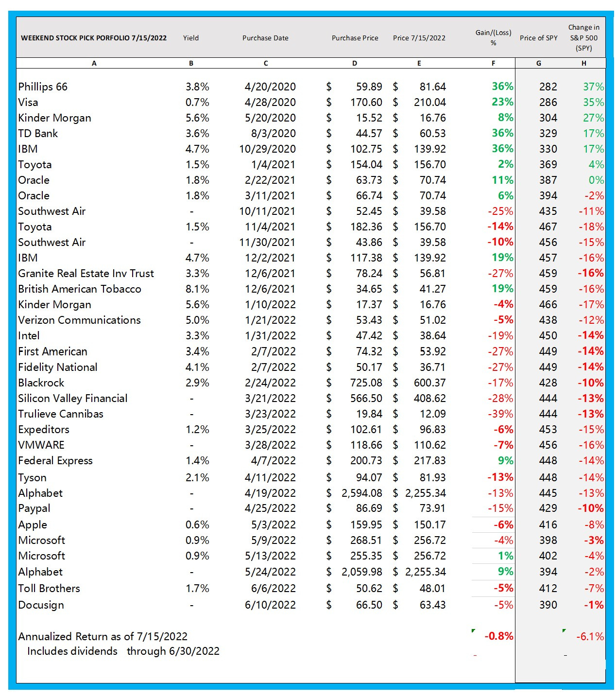Click the Weekend Stock Pick Porfolio title
Image resolution: width=616 pixels, height=699 pixels.
click(94, 38)
